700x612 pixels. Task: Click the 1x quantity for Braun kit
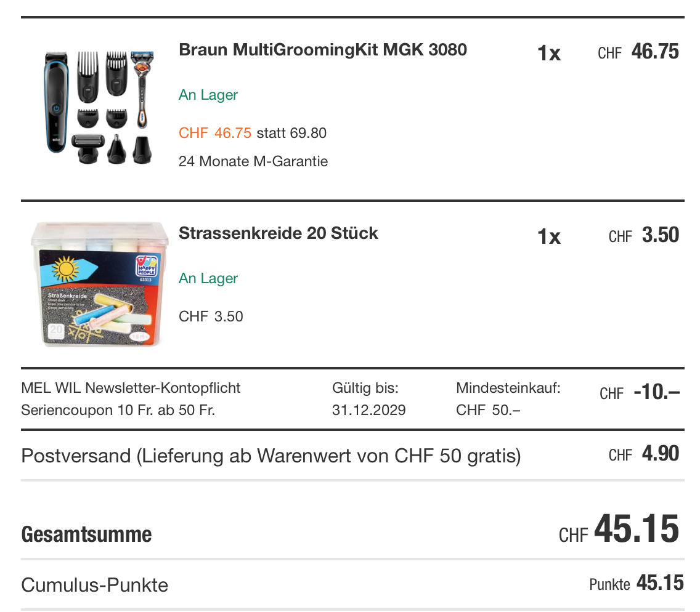click(x=548, y=54)
